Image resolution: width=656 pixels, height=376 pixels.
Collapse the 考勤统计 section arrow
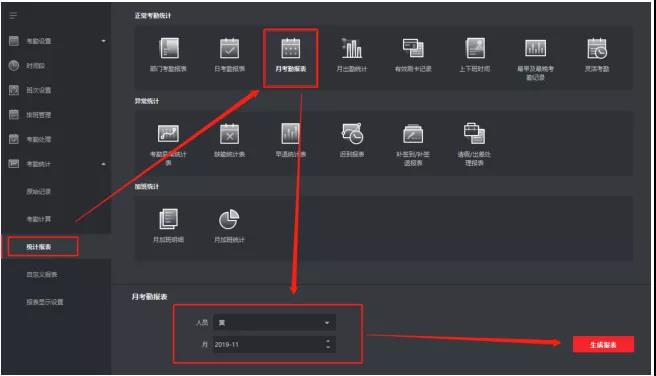(x=103, y=164)
